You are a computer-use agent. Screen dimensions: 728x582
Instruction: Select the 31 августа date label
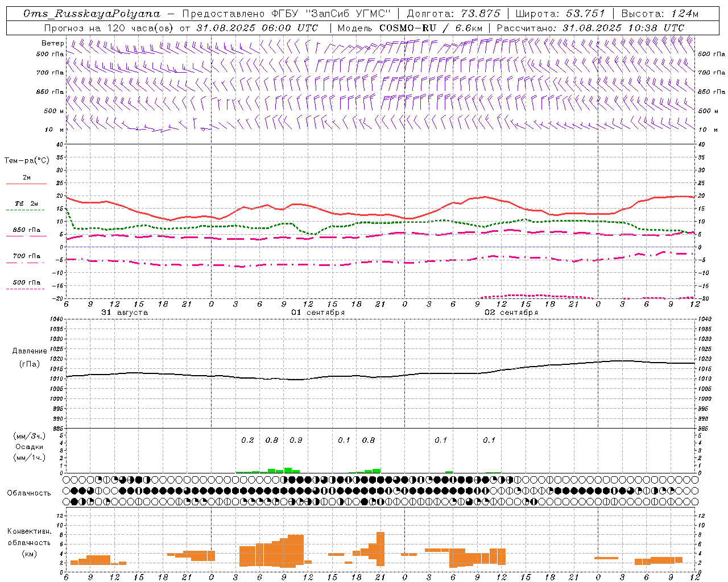tap(125, 313)
